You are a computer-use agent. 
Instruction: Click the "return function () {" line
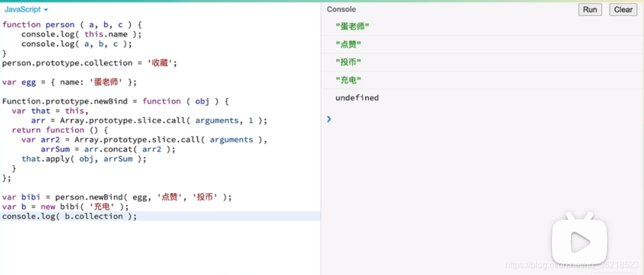(60, 130)
